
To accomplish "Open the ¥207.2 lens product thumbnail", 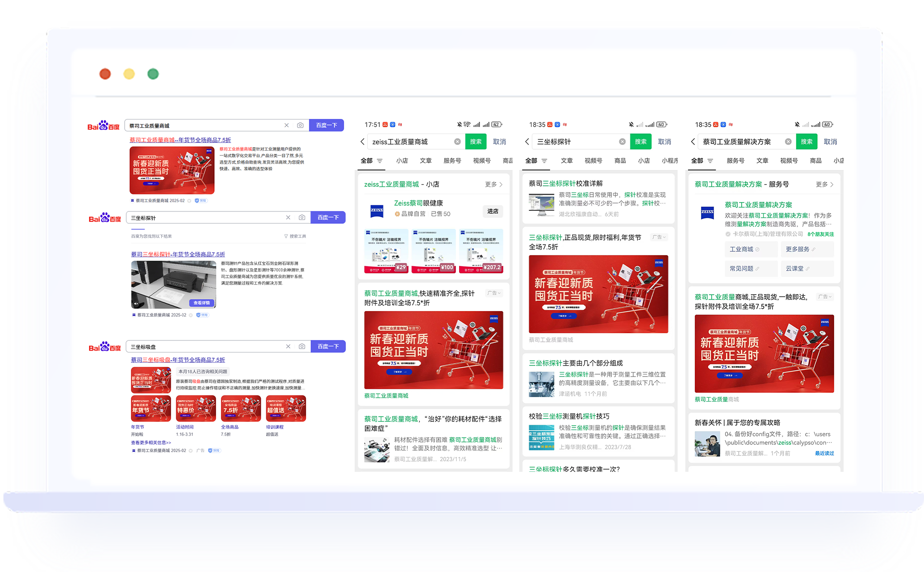I will point(481,251).
